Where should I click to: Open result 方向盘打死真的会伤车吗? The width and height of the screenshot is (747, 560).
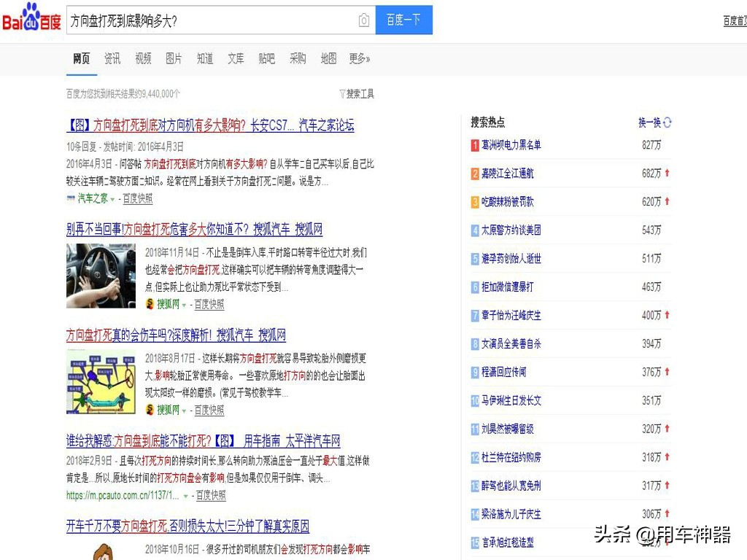pyautogui.click(x=176, y=335)
